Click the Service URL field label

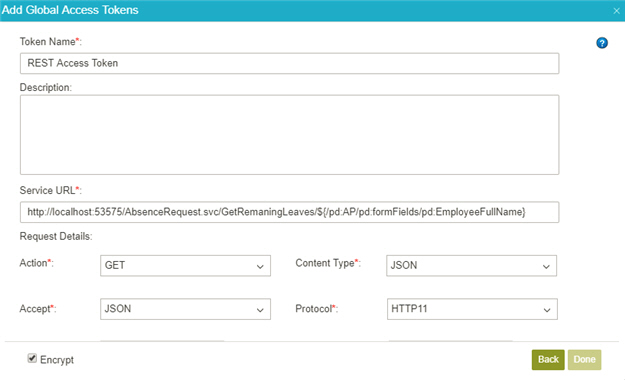tap(51, 191)
